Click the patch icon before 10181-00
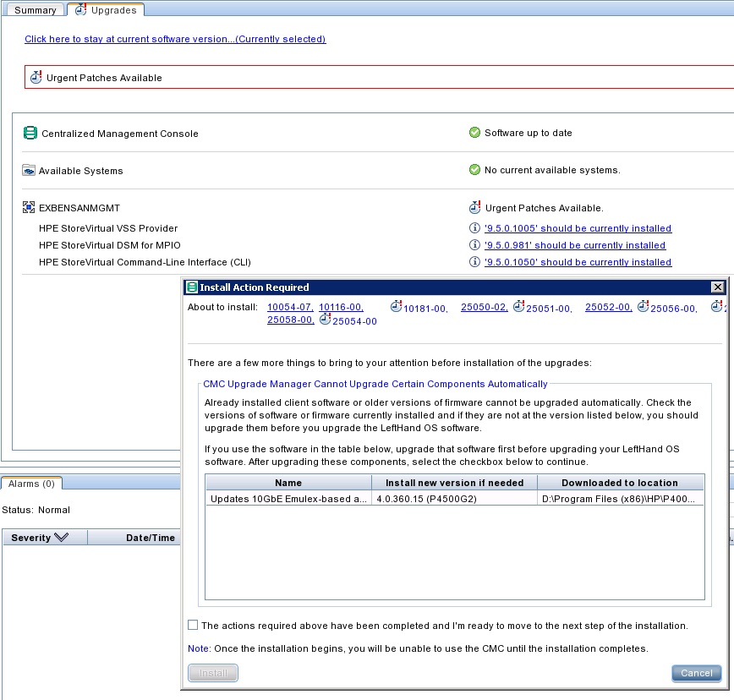734x700 pixels. pyautogui.click(x=396, y=307)
